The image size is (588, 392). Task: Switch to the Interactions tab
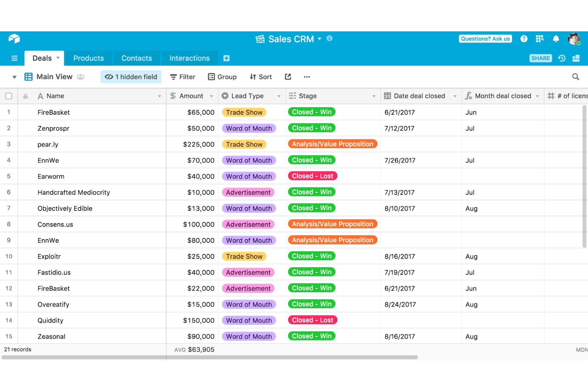click(x=190, y=58)
